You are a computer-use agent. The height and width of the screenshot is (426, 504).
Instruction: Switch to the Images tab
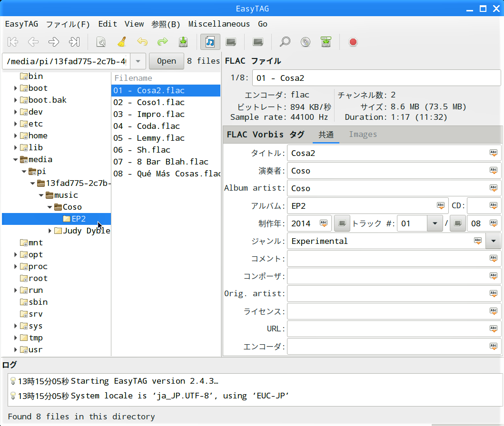[x=363, y=135]
